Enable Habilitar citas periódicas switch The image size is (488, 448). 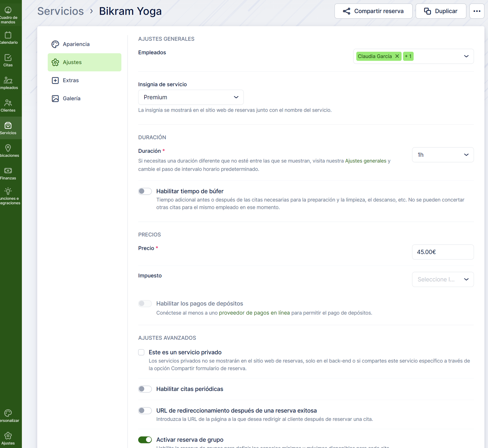tap(145, 389)
